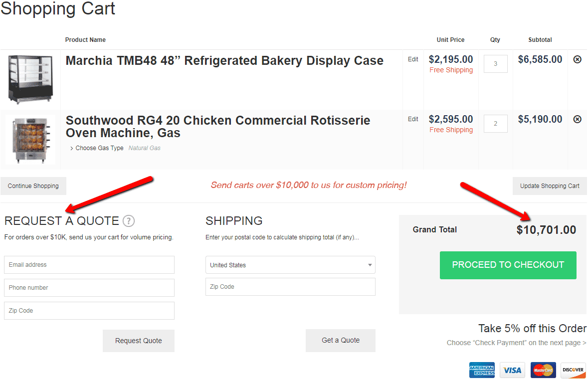Select the American Express card icon
The image size is (588, 381).
coord(482,370)
